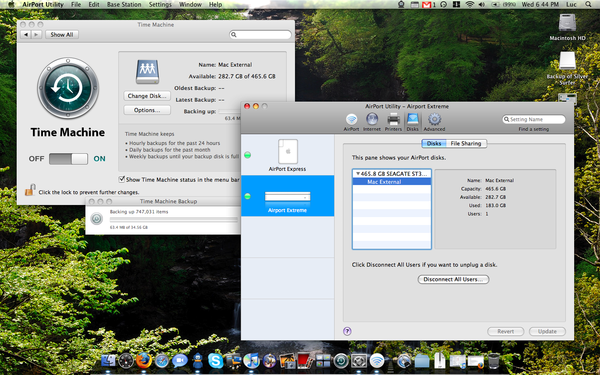Open the Help menu

click(x=215, y=5)
